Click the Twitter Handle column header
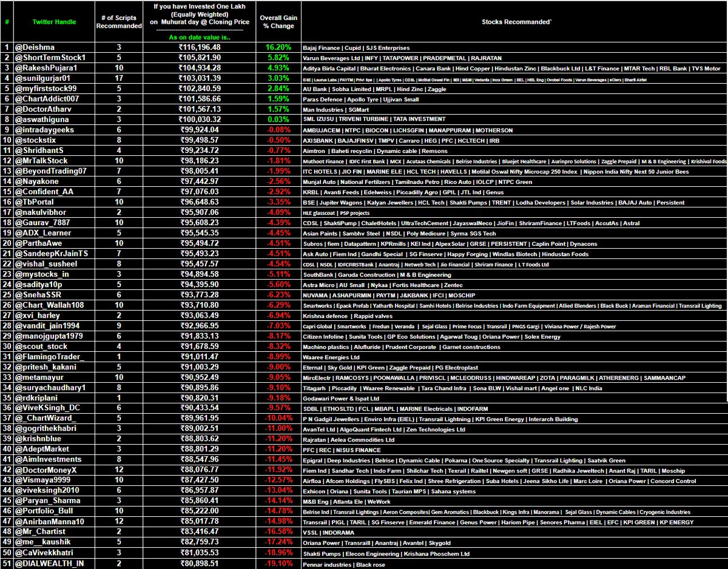This screenshot has width=728, height=569. (54, 21)
